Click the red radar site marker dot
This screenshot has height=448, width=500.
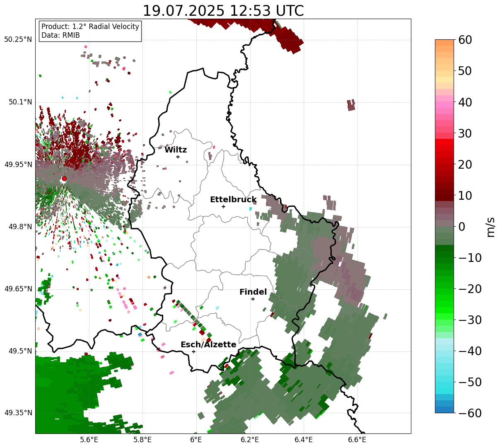click(64, 179)
